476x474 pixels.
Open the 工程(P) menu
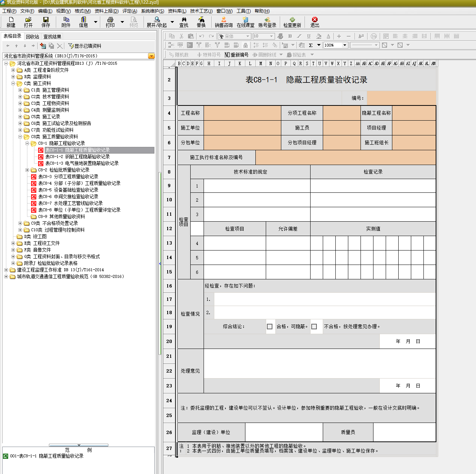[9, 11]
